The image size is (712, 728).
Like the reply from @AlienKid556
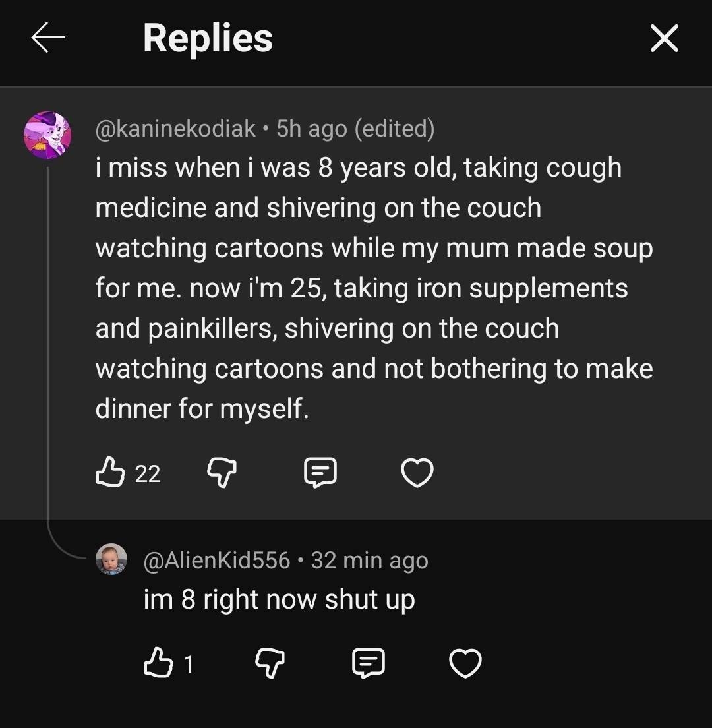[x=158, y=663]
